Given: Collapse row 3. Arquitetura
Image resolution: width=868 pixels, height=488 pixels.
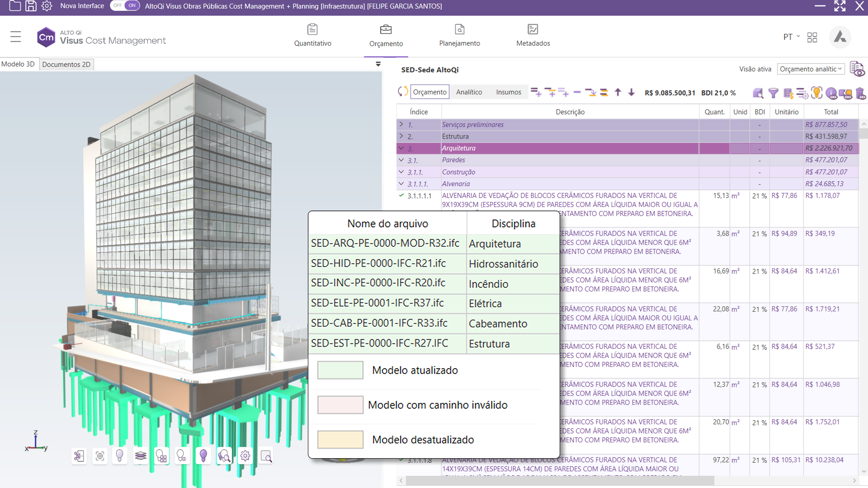Looking at the screenshot, I should pyautogui.click(x=401, y=148).
